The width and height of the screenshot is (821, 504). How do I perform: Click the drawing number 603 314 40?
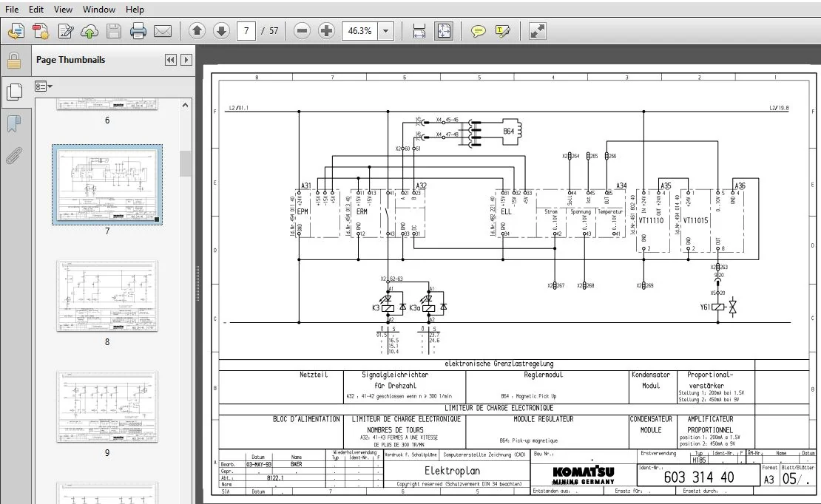coord(698,477)
